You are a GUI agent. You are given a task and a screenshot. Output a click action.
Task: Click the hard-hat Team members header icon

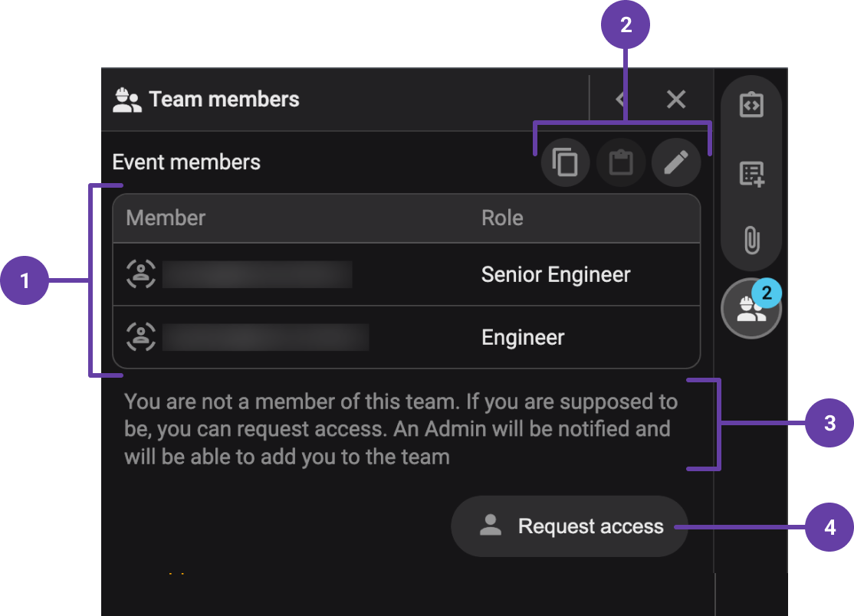(x=127, y=98)
